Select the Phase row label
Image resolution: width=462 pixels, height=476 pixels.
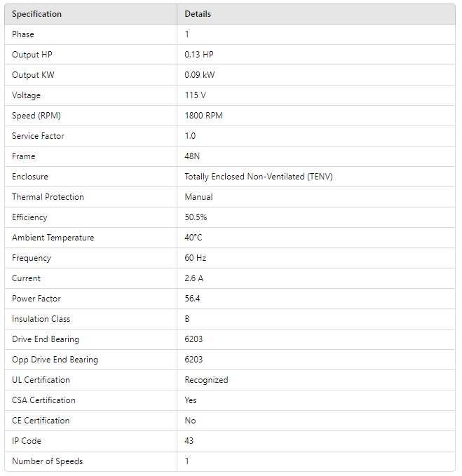coord(23,34)
